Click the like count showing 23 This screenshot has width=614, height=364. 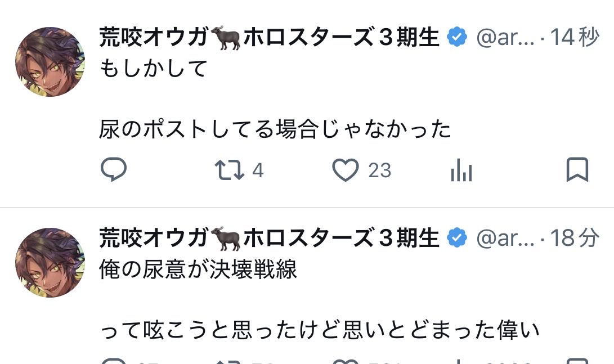[x=380, y=170]
